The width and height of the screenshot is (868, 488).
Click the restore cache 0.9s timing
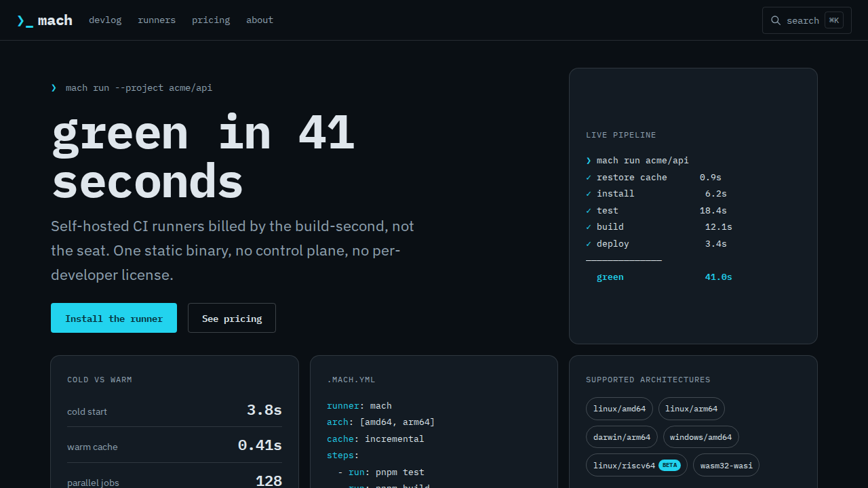[711, 178]
